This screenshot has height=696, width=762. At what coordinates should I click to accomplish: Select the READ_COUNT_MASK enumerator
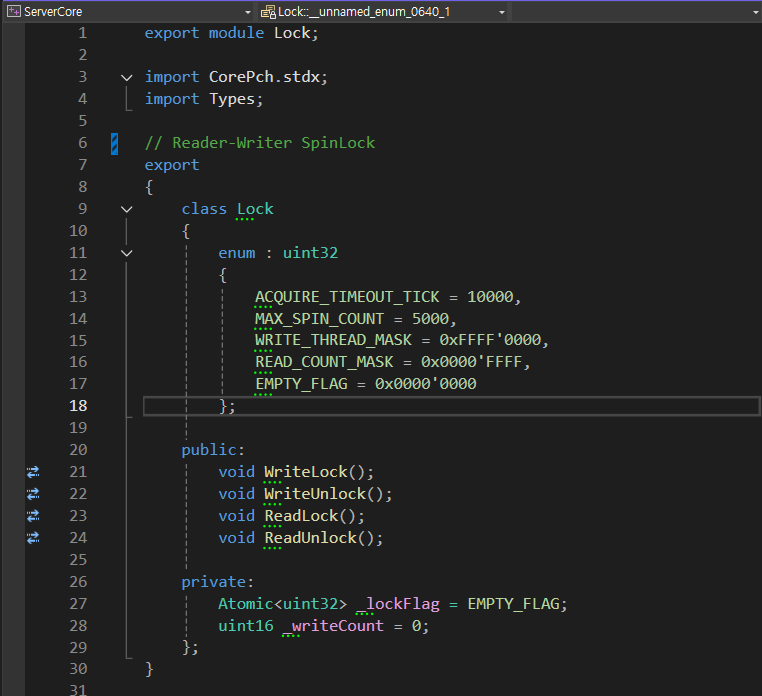[x=324, y=362]
